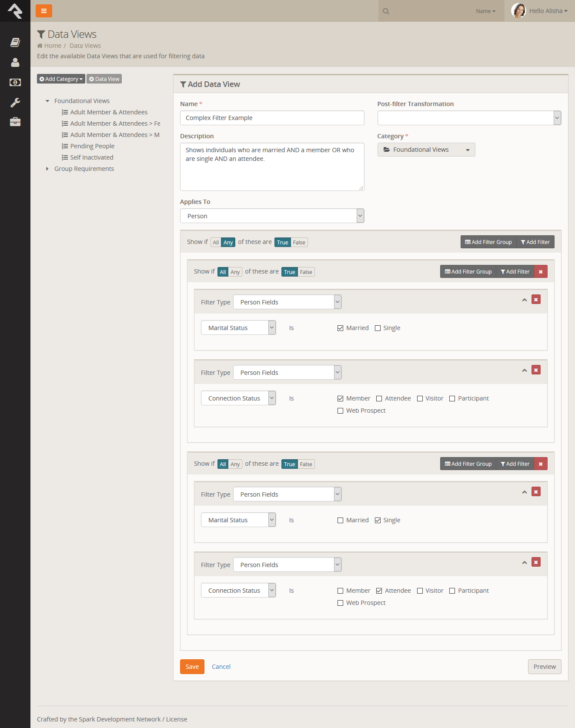Check Web Prospect in last Connection Status filter
The width and height of the screenshot is (575, 728).
pos(340,603)
